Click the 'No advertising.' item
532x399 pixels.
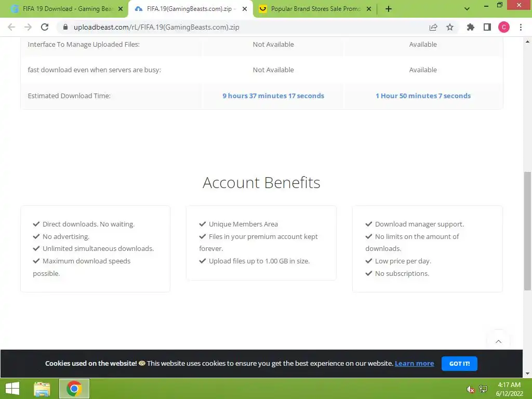[x=66, y=236]
